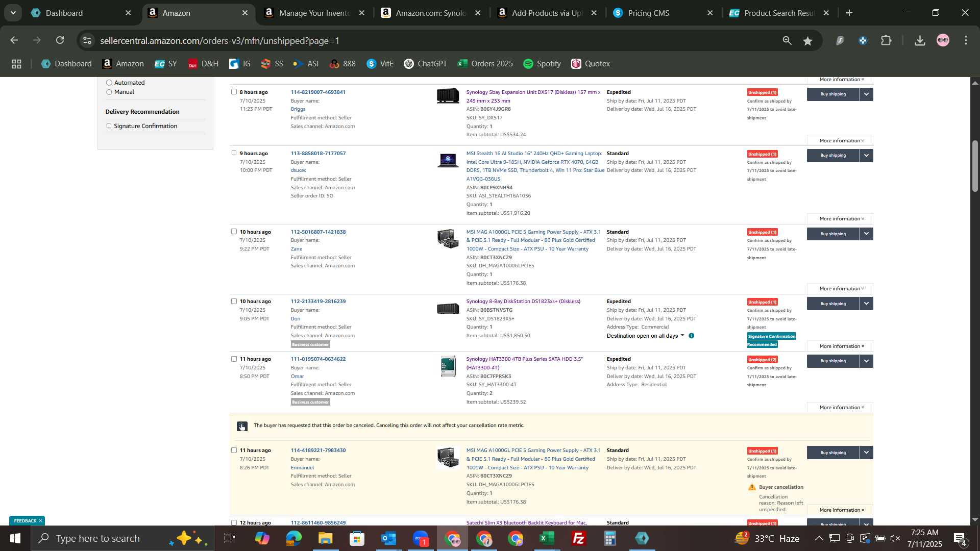Click Buy shipping for order 111-0195074-0634622
Image resolution: width=980 pixels, height=551 pixels.
(833, 361)
